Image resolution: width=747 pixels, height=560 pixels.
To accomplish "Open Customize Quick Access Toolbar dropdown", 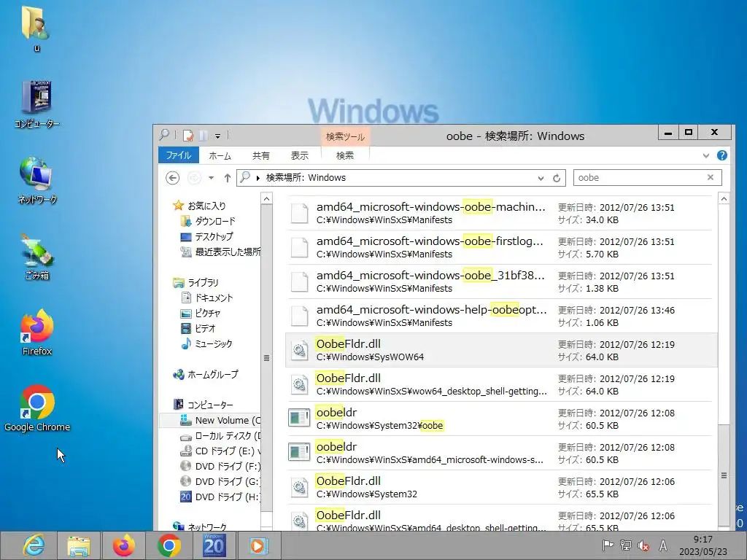I will click(217, 136).
